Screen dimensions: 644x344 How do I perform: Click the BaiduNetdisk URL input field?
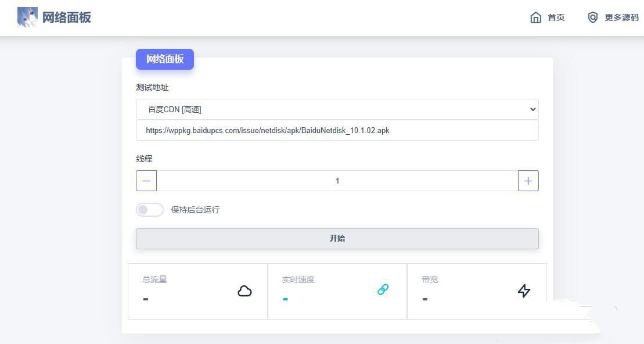point(337,130)
